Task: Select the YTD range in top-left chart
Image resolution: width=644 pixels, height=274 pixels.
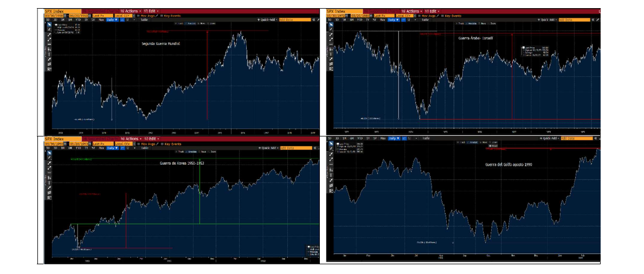Action: 78,19
